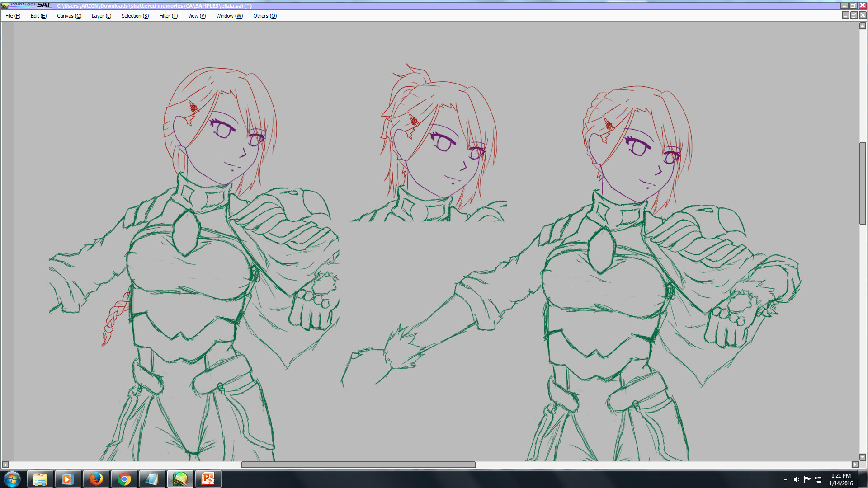Click the highlighted PaintTool SAI taskbar icon

(x=180, y=479)
